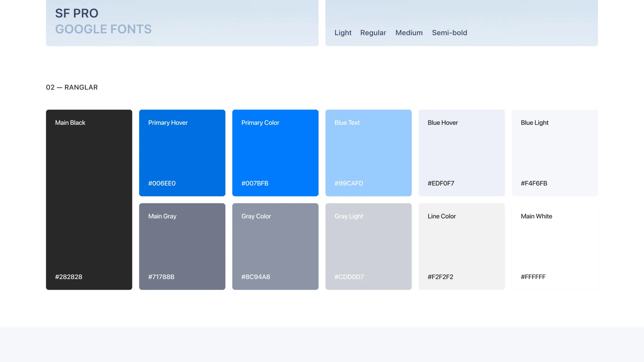Click the Light font weight label
Screen dimensions: 644x362
(x=343, y=33)
